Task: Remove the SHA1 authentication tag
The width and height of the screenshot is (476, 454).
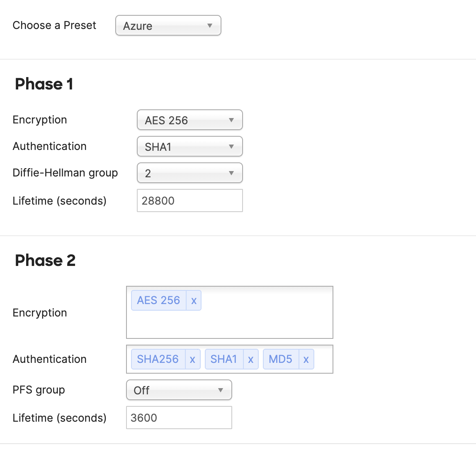Action: click(x=250, y=359)
